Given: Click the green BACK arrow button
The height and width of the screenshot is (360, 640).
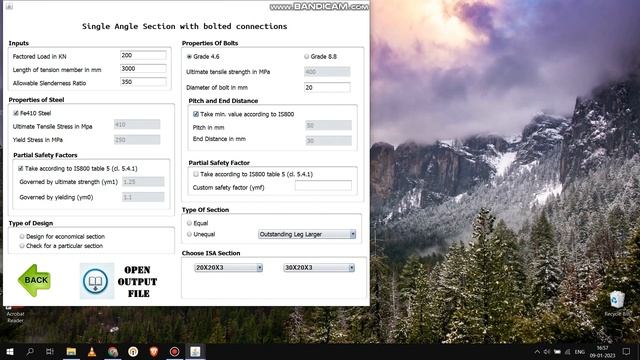Looking at the screenshot, I should (34, 280).
